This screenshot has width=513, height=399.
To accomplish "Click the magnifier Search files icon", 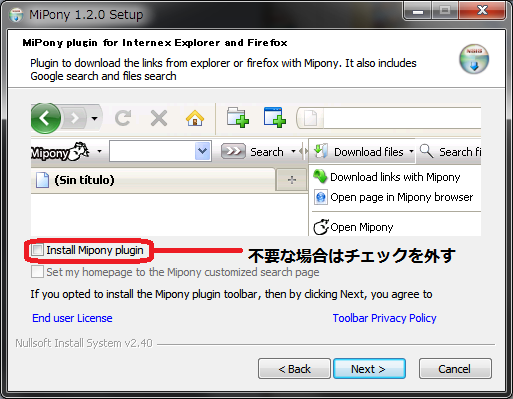I will click(x=426, y=151).
